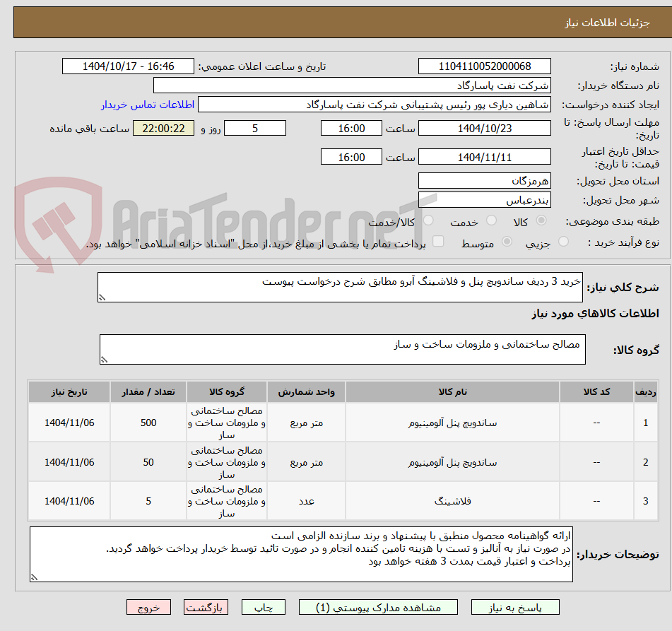Click the province field 'هرمزگان'
Viewport: 672px width, 631px height.
pyautogui.click(x=484, y=180)
